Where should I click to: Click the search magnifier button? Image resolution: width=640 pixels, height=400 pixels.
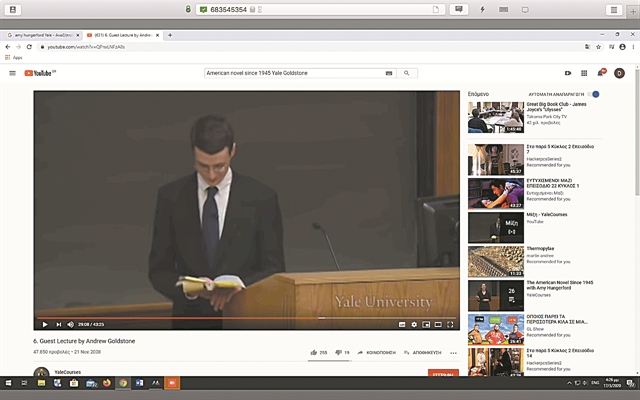(x=407, y=73)
